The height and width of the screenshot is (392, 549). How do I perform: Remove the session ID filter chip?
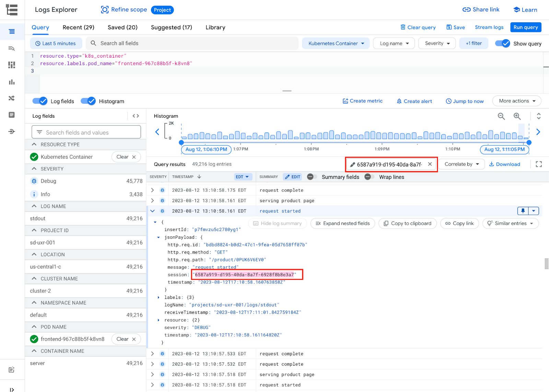coord(430,164)
